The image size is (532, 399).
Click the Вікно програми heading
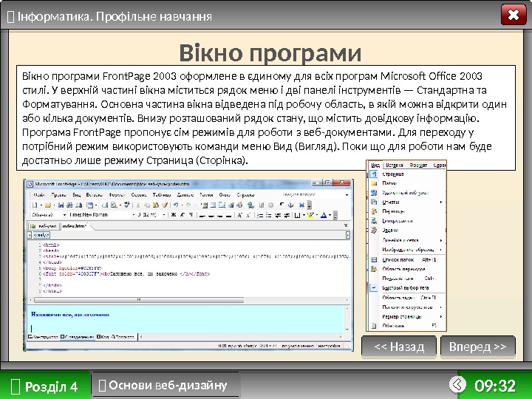click(x=270, y=53)
